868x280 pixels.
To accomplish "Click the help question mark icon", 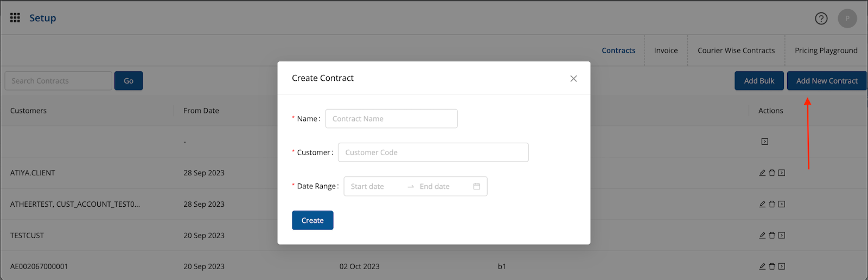I will [821, 18].
